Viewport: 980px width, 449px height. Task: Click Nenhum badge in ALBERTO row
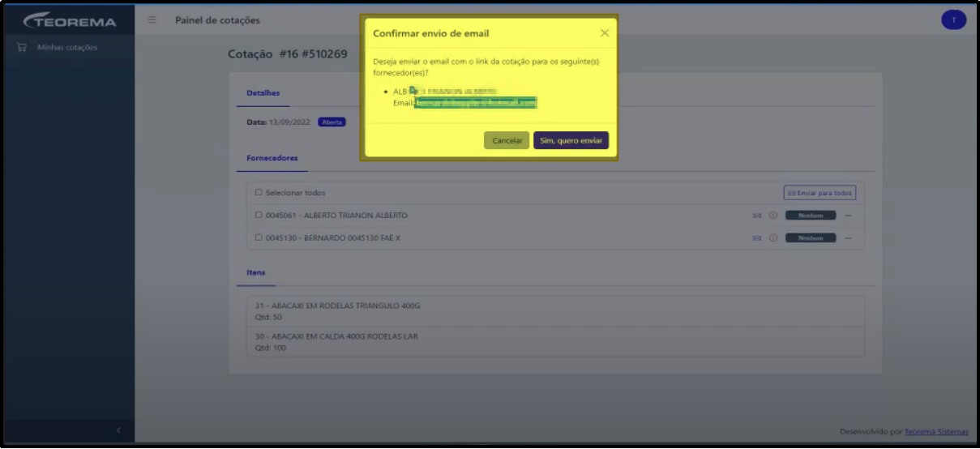[810, 216]
